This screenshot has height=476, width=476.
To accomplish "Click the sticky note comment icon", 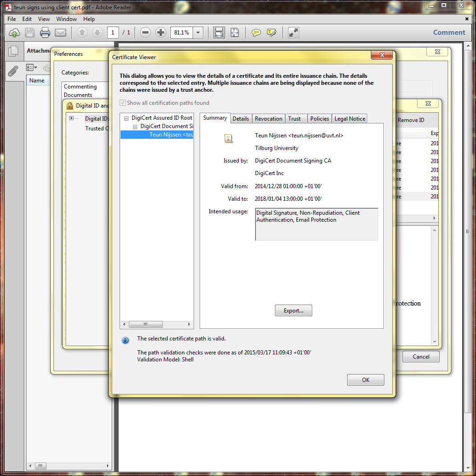I will (x=256, y=33).
